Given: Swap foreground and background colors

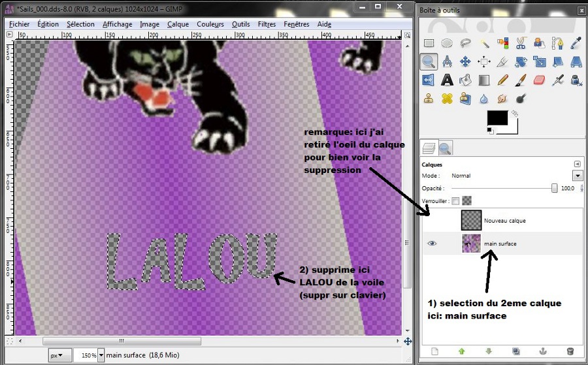Looking at the screenshot, I should (x=515, y=113).
